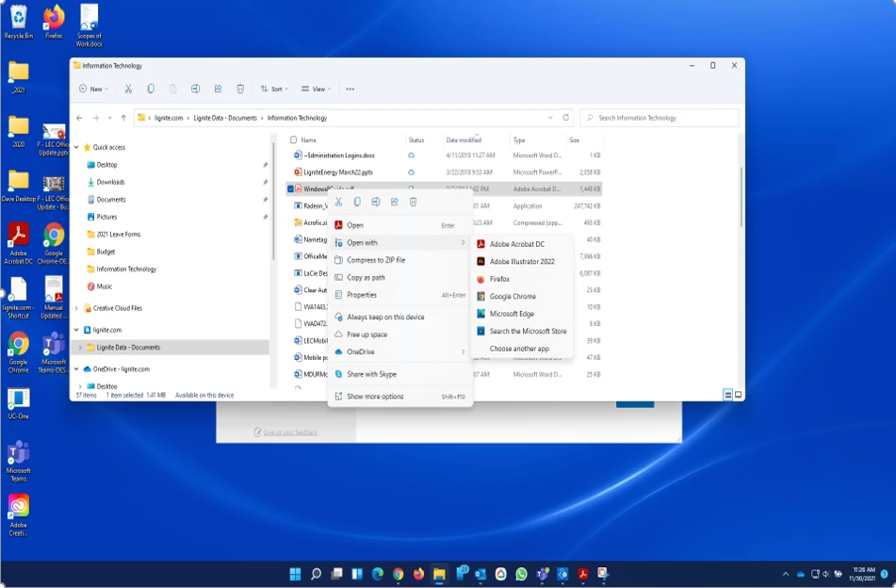Switch to large thumbnails view icon in status bar
The image size is (896, 588).
click(x=739, y=395)
